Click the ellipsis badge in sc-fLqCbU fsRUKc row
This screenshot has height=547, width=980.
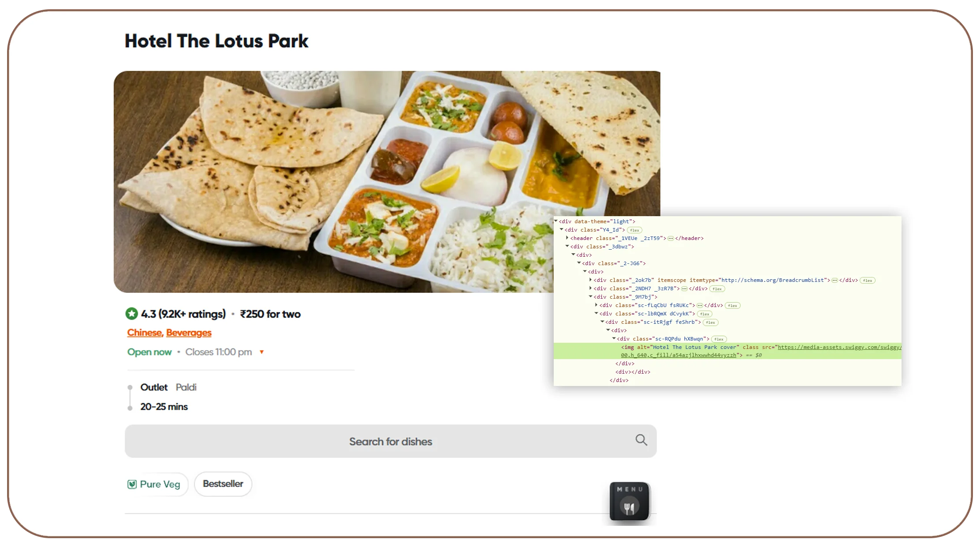pos(700,306)
